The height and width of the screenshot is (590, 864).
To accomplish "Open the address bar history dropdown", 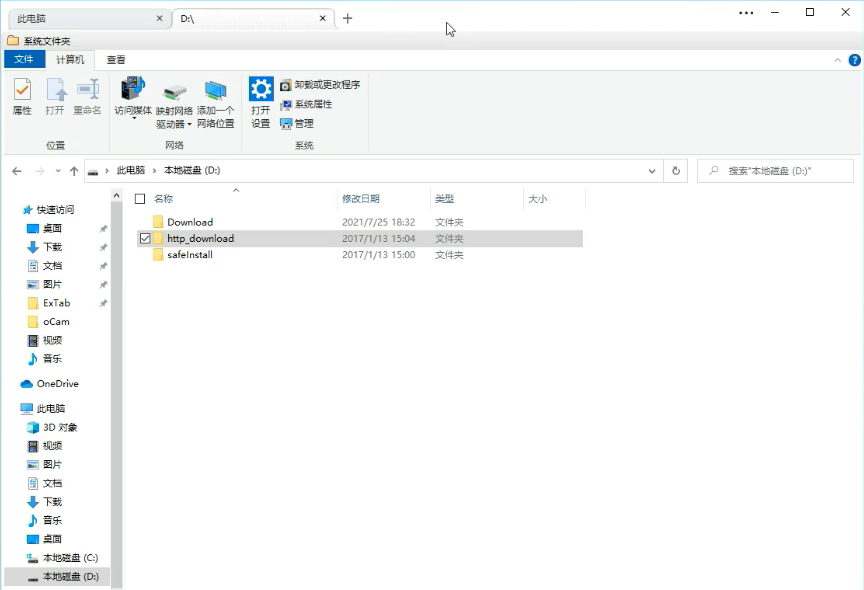I will coord(654,171).
